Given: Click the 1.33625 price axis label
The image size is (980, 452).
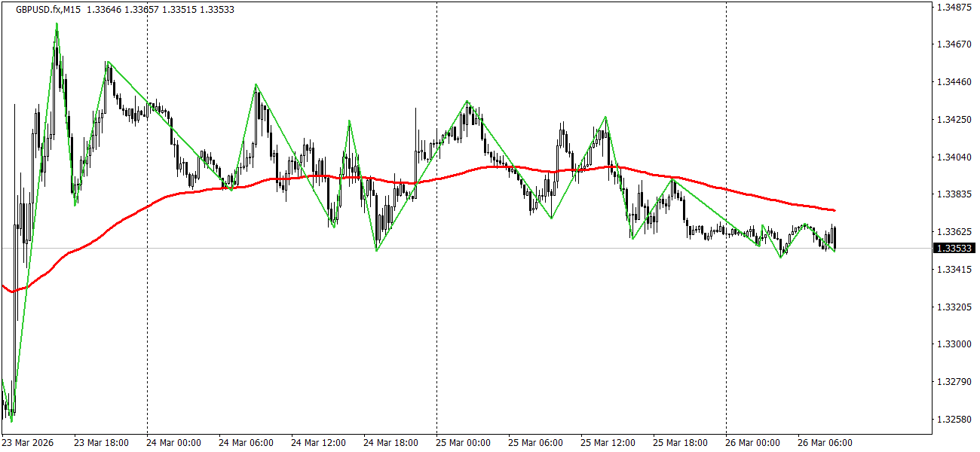Looking at the screenshot, I should point(953,232).
